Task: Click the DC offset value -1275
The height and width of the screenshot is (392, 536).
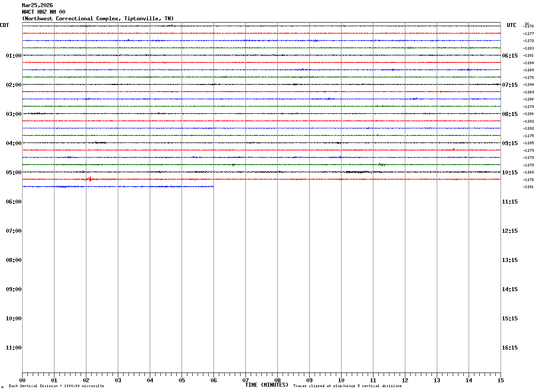Action: pos(528,136)
